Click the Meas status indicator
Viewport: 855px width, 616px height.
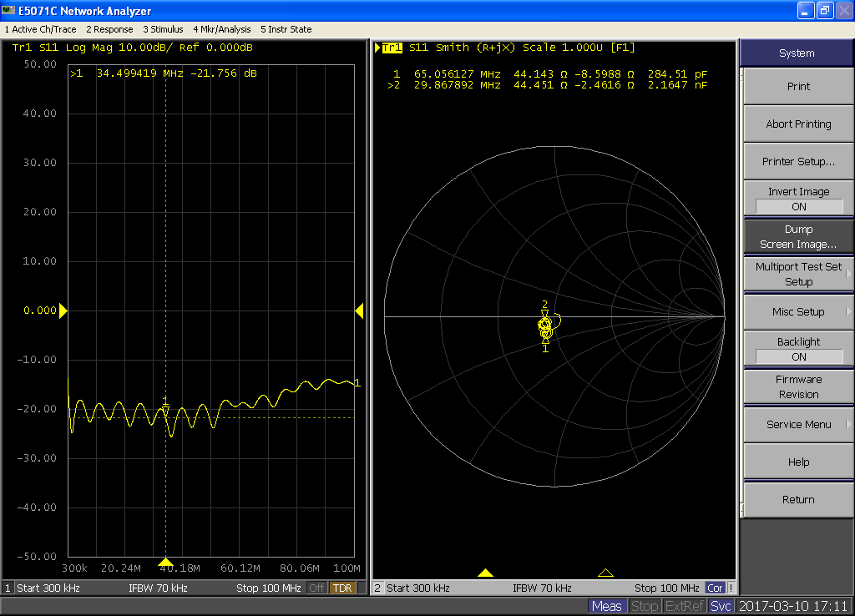(606, 606)
